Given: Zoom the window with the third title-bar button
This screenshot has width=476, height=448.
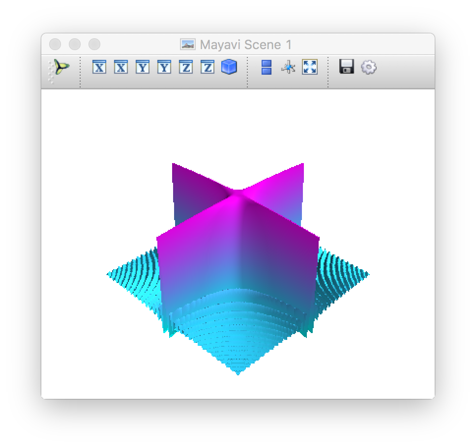Looking at the screenshot, I should 94,44.
